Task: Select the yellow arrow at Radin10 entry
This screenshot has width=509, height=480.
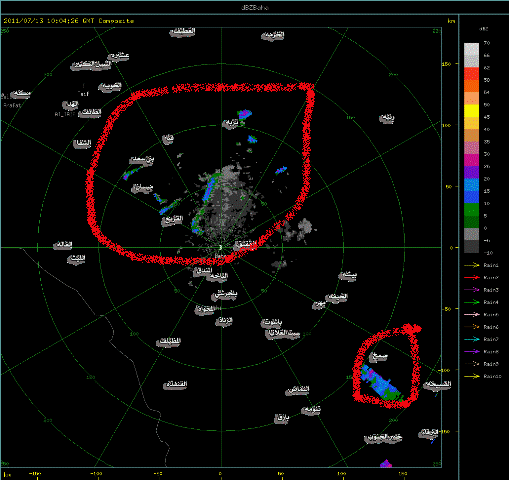Action: click(472, 376)
